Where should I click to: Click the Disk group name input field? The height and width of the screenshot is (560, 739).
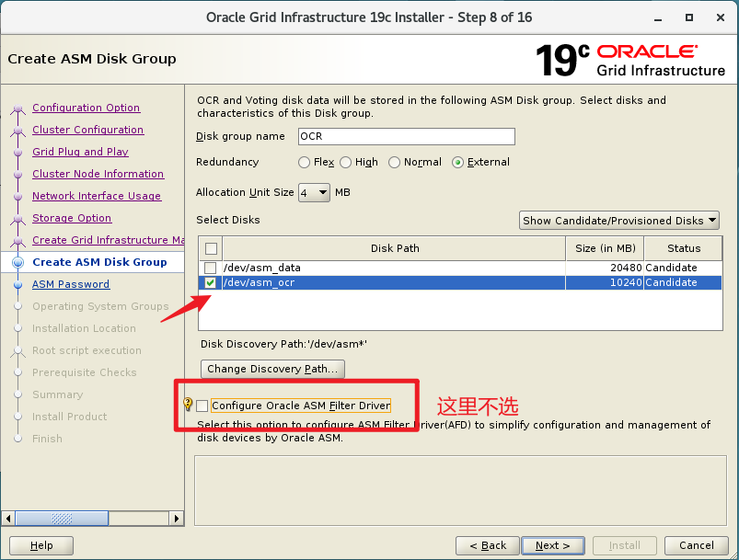[x=406, y=137]
